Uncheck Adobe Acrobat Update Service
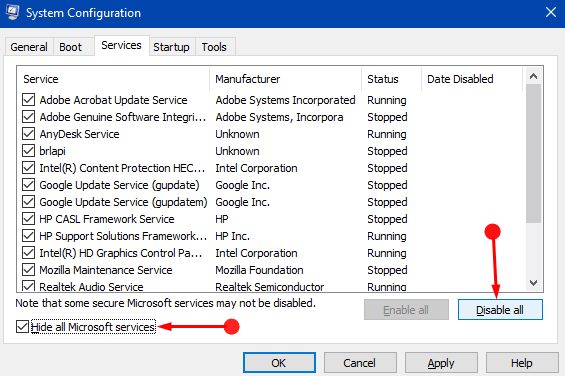Viewport: 565px width, 376px height. (x=28, y=99)
